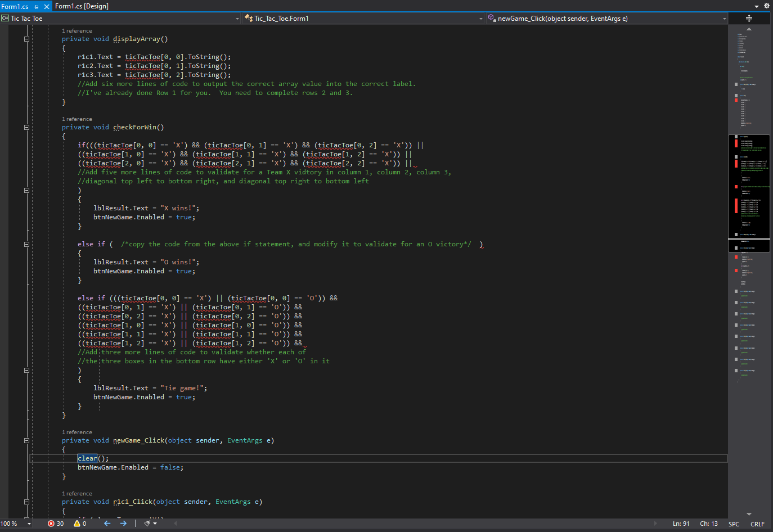Collapse the checkForWin method

pyautogui.click(x=26, y=128)
